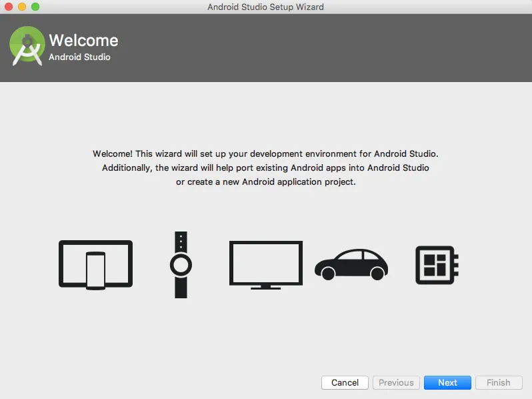Click the Android Studio Setup Wizard title
The image size is (532, 399).
(x=265, y=7)
